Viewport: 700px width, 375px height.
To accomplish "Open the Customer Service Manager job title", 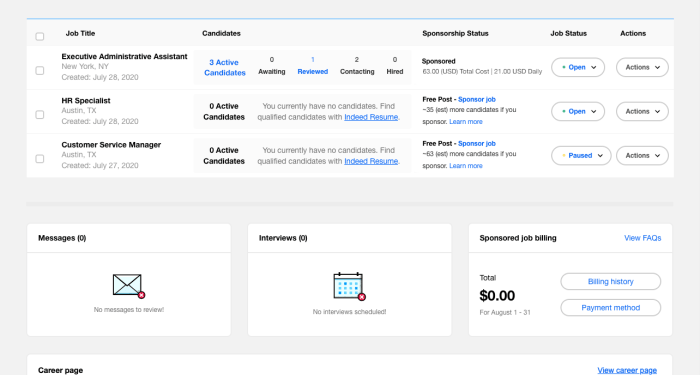I will [x=111, y=145].
